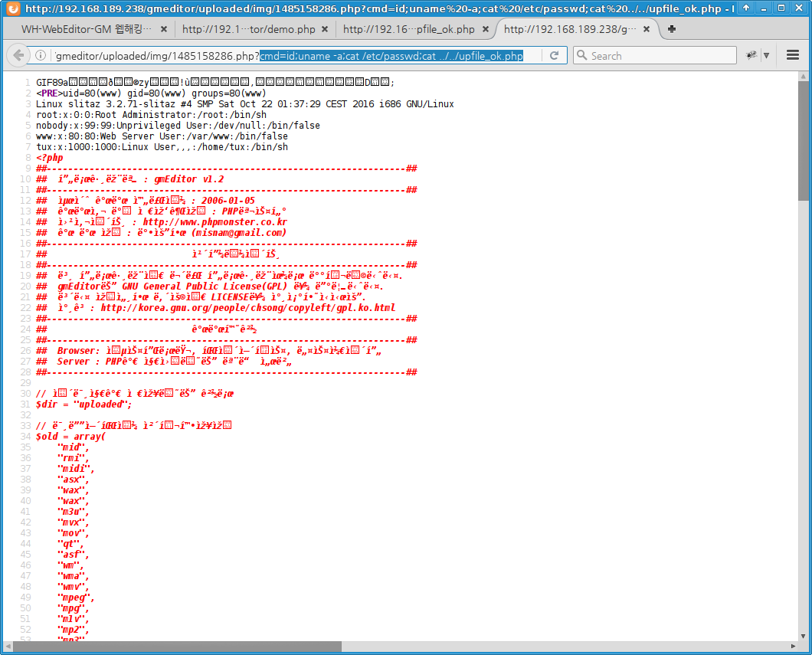Click the 'gmEditor v1.2' text
Image resolution: width=812 pixels, height=655 pixels.
pyautogui.click(x=189, y=179)
